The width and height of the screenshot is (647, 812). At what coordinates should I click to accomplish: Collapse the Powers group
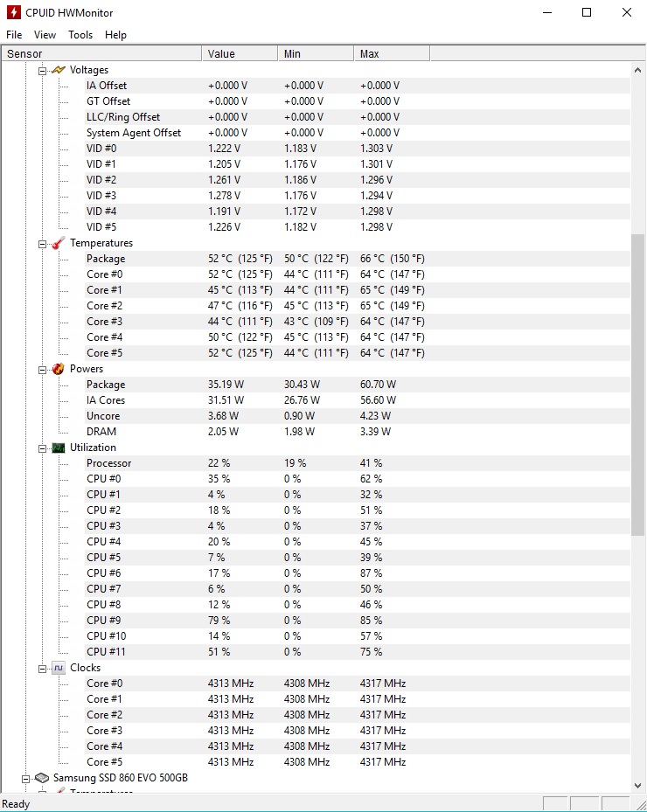(x=43, y=370)
